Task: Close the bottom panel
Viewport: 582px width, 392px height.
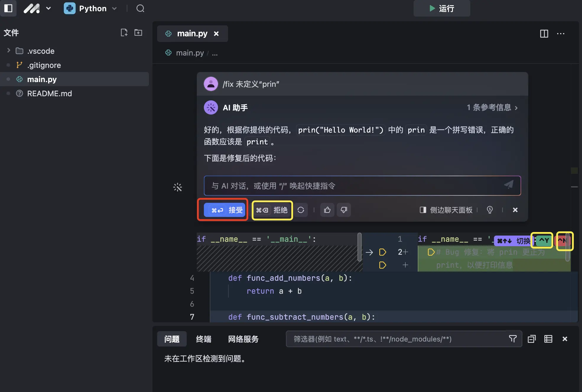Action: 565,339
